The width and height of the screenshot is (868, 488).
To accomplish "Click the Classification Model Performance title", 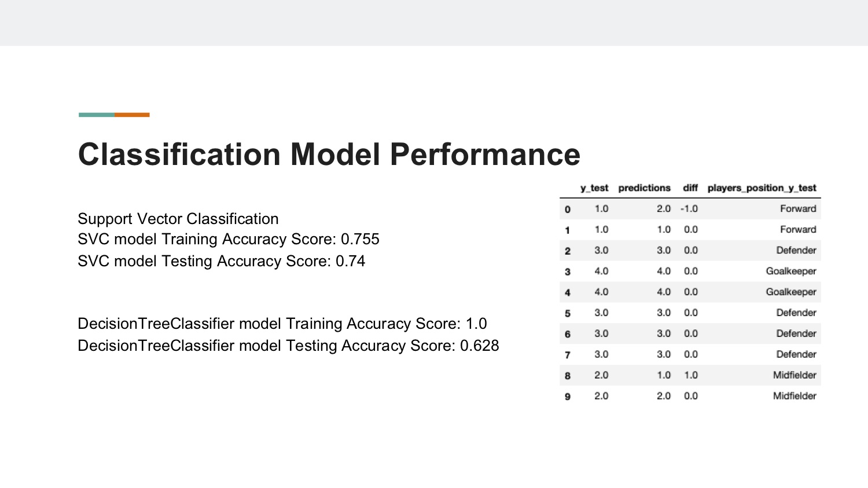I will pyautogui.click(x=329, y=155).
